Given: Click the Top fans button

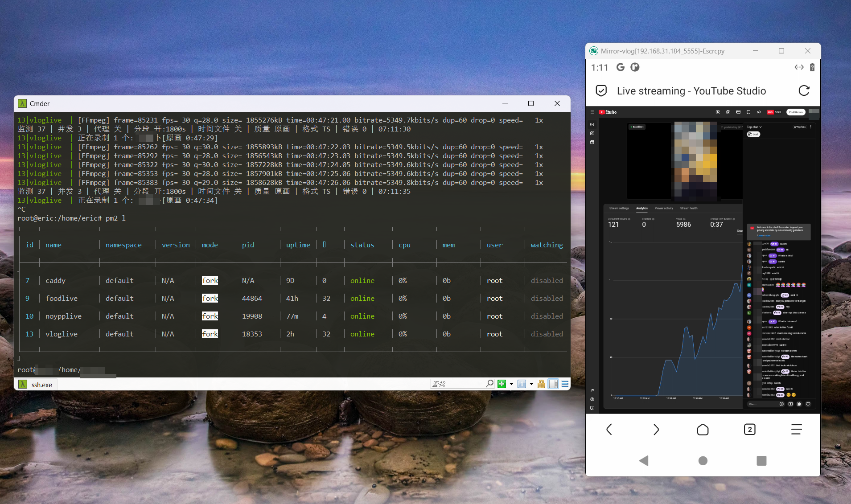Looking at the screenshot, I should [800, 127].
